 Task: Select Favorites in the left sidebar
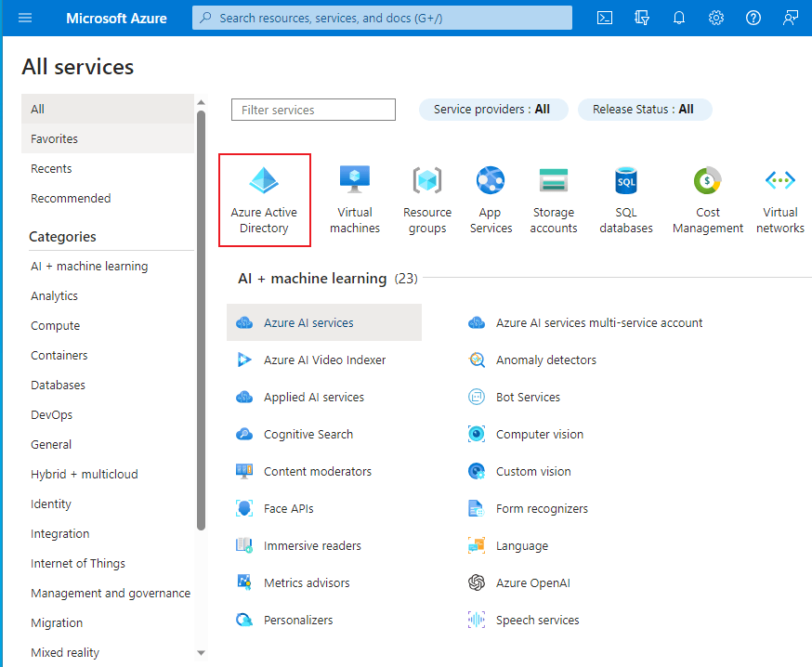[55, 139]
